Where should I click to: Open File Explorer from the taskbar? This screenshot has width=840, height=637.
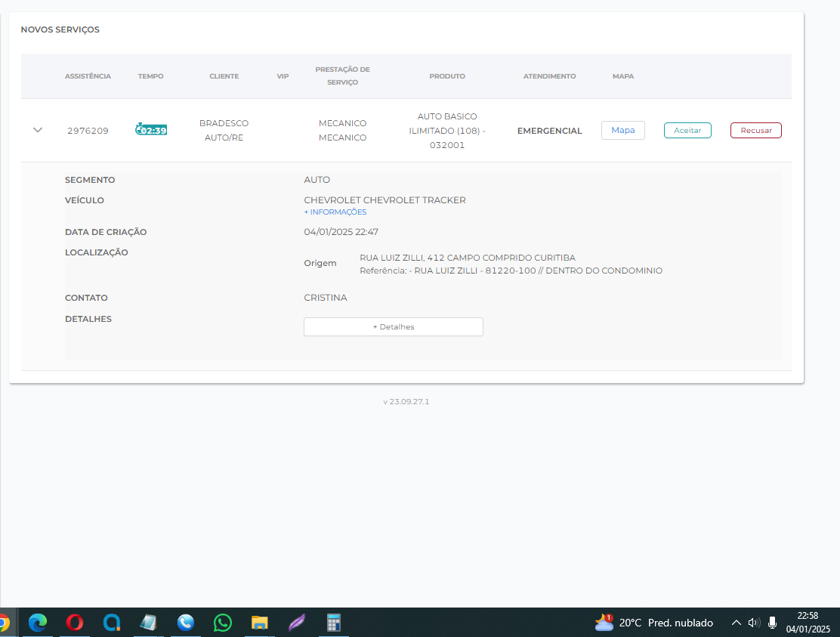[260, 623]
